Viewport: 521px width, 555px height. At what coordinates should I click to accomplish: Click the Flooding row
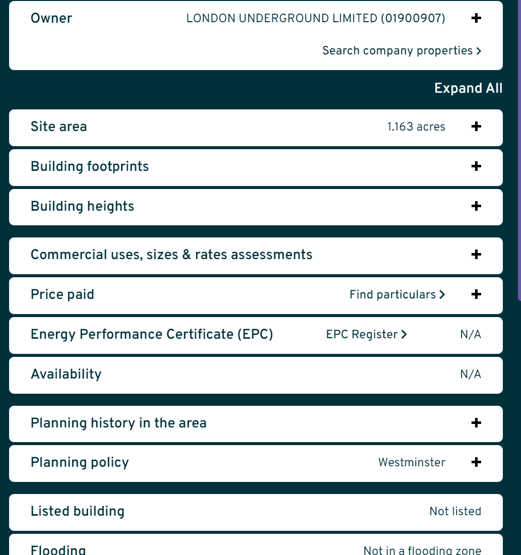click(256, 545)
